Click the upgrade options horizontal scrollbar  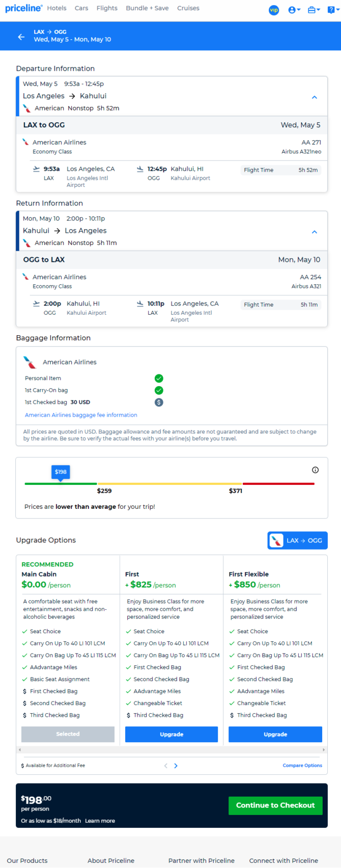172,750
